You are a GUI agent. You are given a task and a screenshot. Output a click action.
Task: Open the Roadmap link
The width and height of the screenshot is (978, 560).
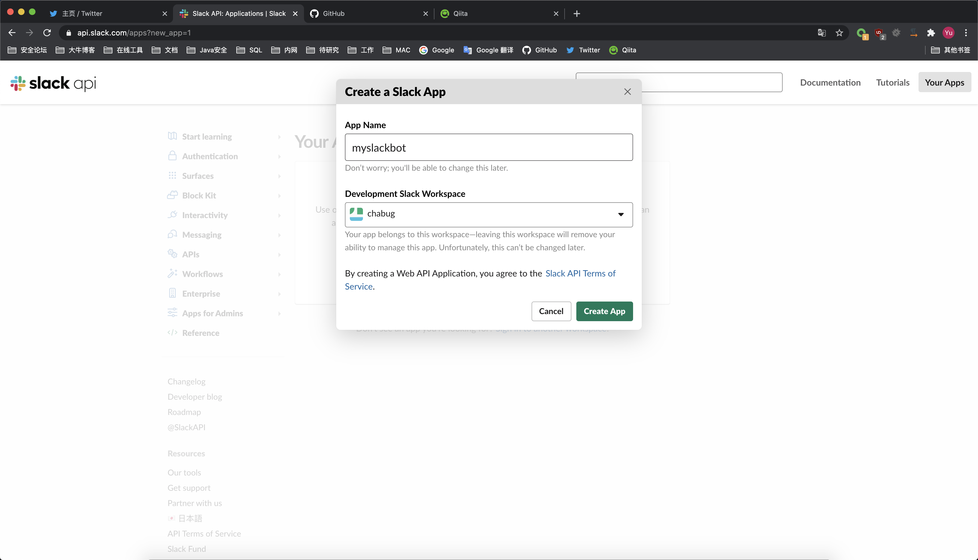tap(184, 412)
